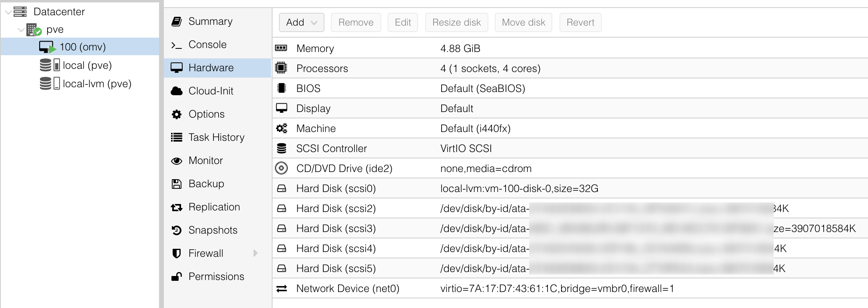The height and width of the screenshot is (308, 868).
Task: Click the Network Device arrows icon
Action: pos(282,288)
